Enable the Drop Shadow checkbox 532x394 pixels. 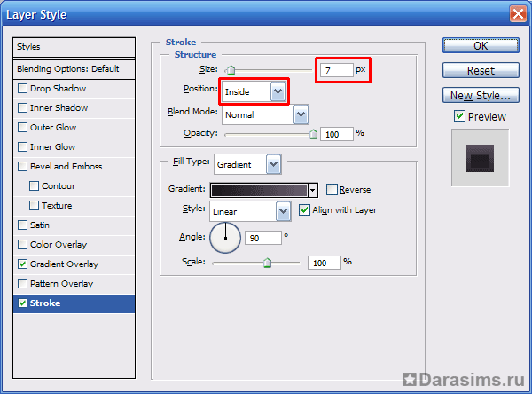tap(22, 89)
